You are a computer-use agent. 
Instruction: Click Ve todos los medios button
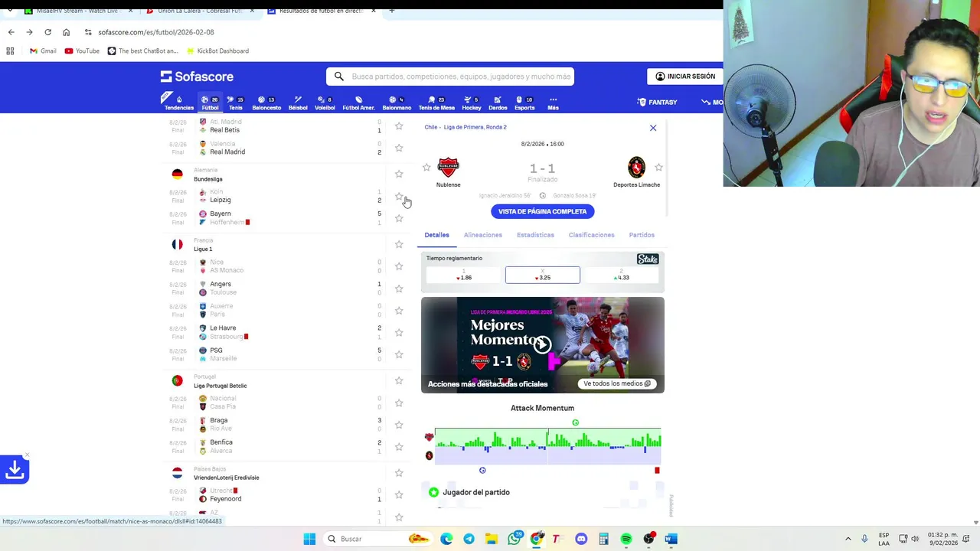click(617, 383)
